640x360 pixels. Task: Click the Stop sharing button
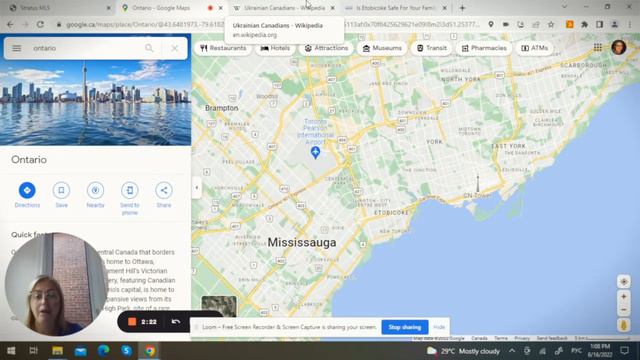[x=404, y=327]
